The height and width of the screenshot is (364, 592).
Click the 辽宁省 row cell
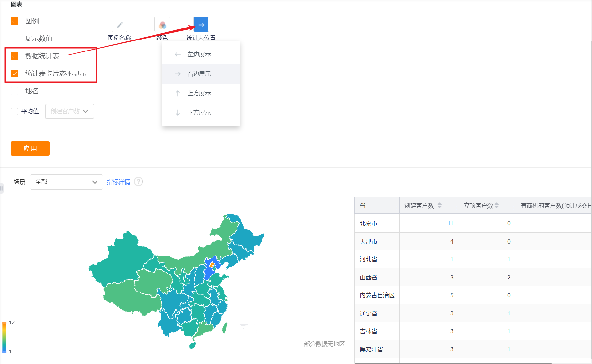pyautogui.click(x=377, y=313)
